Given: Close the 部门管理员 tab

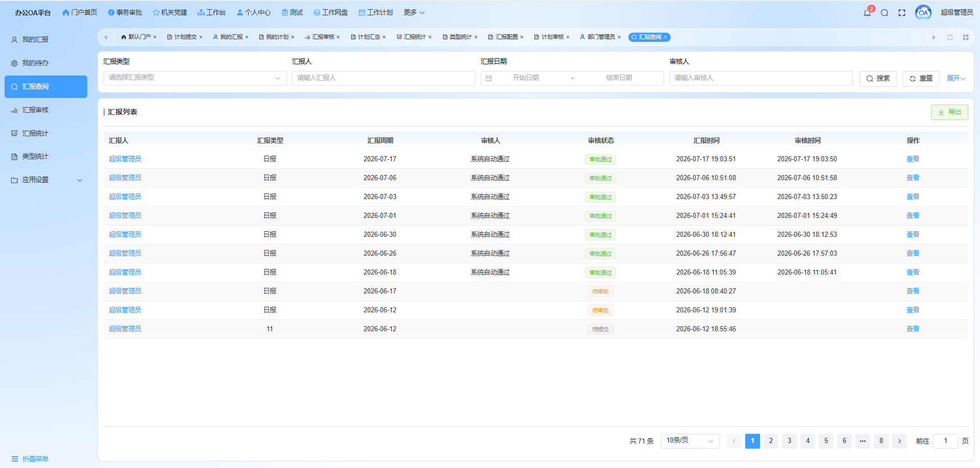Looking at the screenshot, I should (x=619, y=37).
